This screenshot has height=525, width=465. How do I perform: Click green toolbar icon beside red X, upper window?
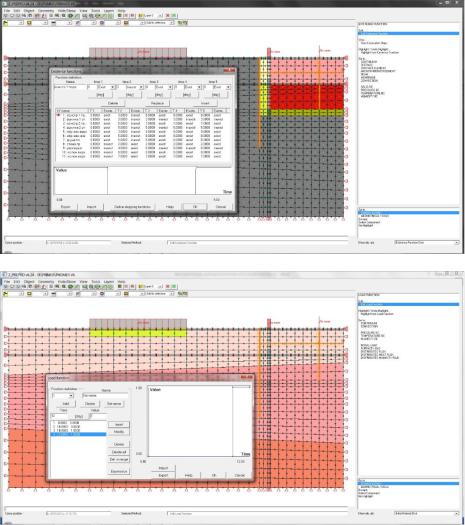point(174,15)
